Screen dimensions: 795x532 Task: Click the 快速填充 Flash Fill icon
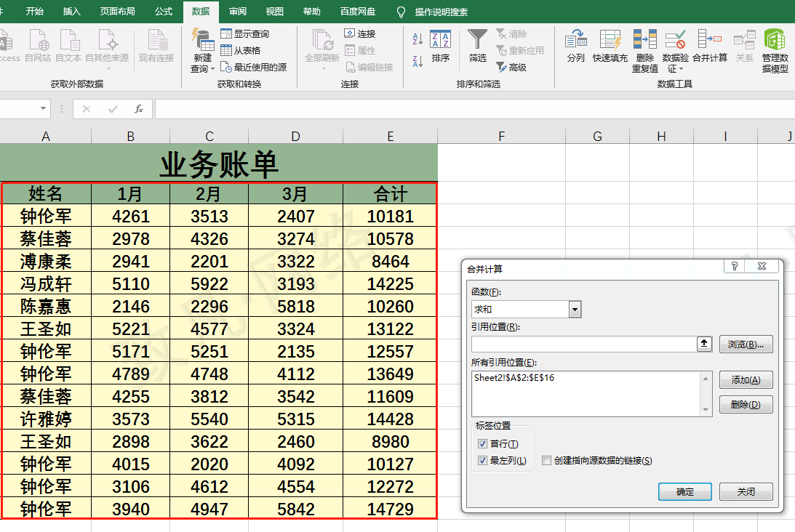coord(610,41)
